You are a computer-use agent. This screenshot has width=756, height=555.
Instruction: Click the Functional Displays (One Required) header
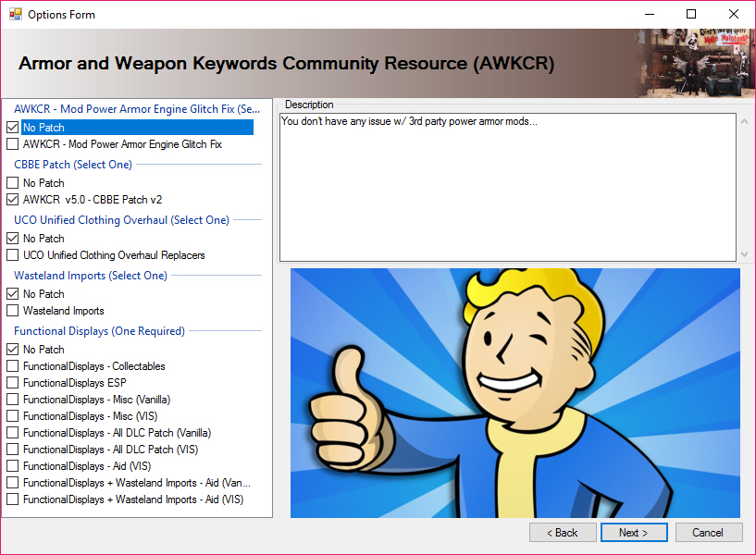tap(99, 331)
